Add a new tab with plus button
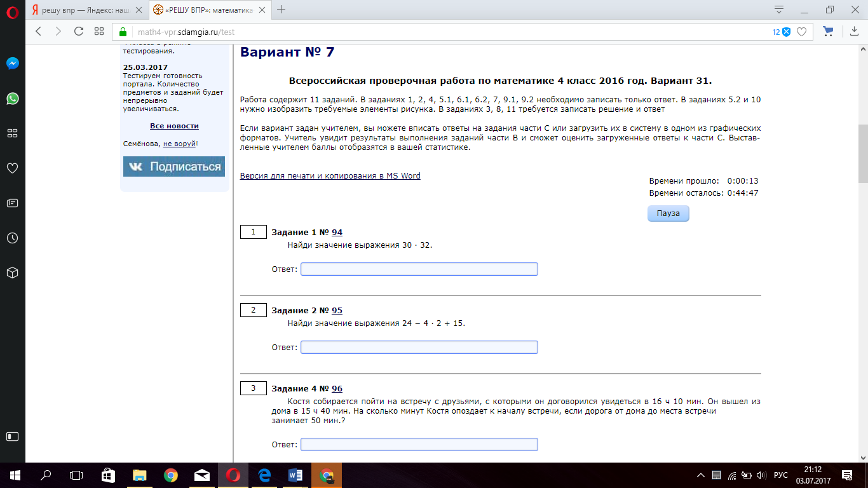This screenshot has width=868, height=488. (x=281, y=10)
